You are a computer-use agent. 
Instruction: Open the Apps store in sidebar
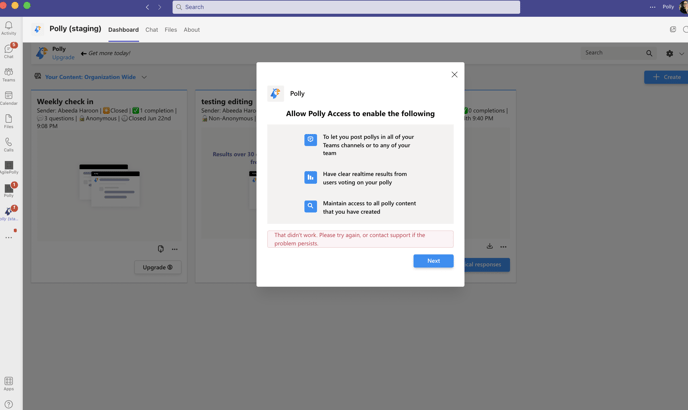pyautogui.click(x=8, y=384)
